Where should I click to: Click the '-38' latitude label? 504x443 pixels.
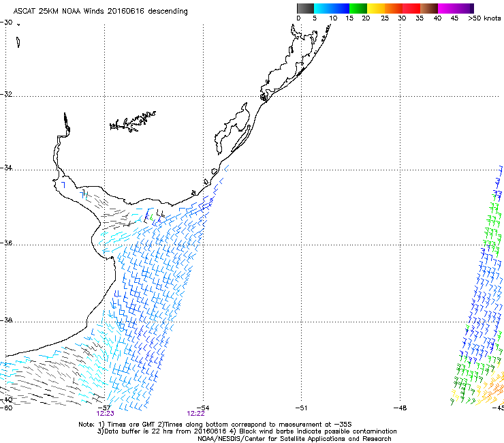click(6, 320)
